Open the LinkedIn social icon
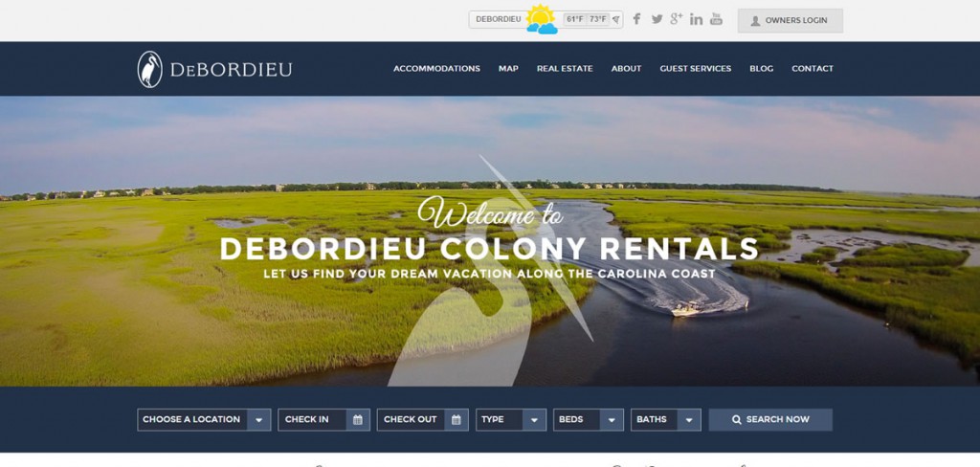 click(697, 19)
